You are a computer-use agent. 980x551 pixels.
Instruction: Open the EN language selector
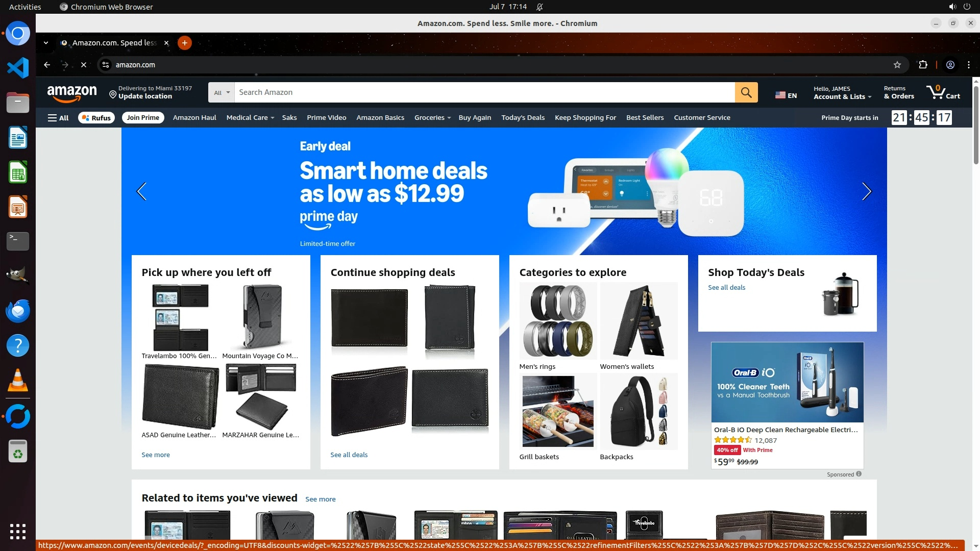(x=786, y=95)
